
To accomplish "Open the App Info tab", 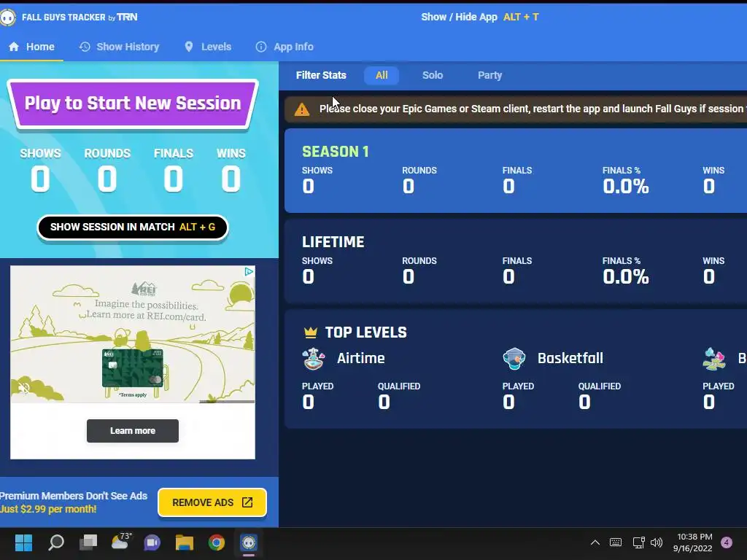I will click(285, 47).
